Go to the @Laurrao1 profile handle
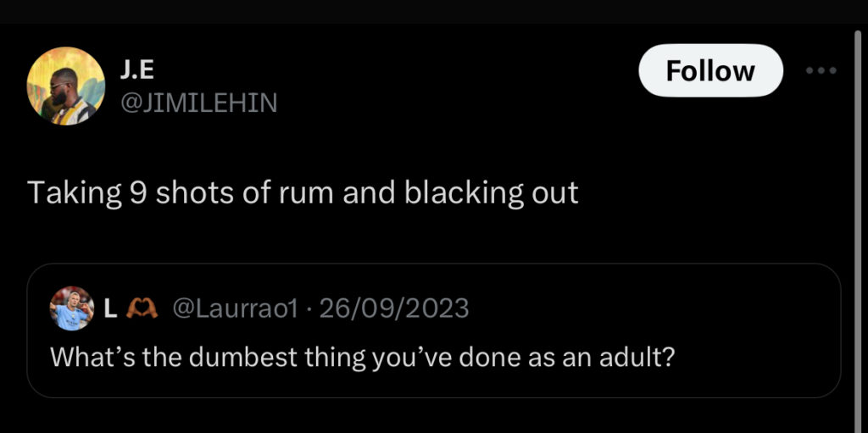Image resolution: width=868 pixels, height=433 pixels. tap(234, 309)
